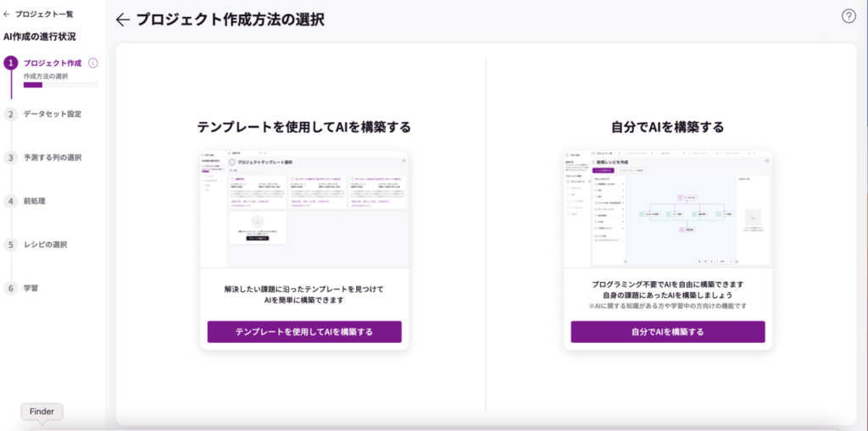
Task: Select step 6 number circle
Action: [10, 288]
